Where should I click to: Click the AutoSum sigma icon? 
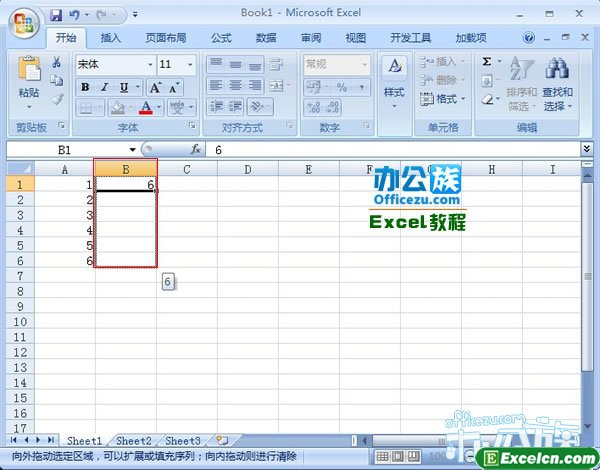pos(487,62)
